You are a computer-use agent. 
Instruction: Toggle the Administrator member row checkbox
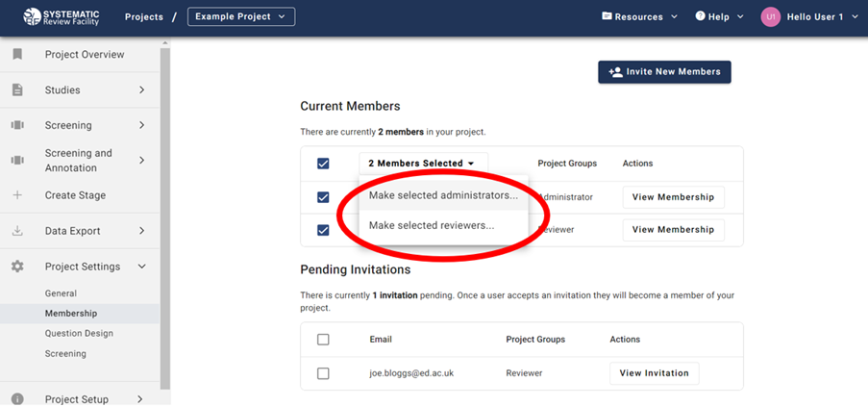pyautogui.click(x=323, y=197)
